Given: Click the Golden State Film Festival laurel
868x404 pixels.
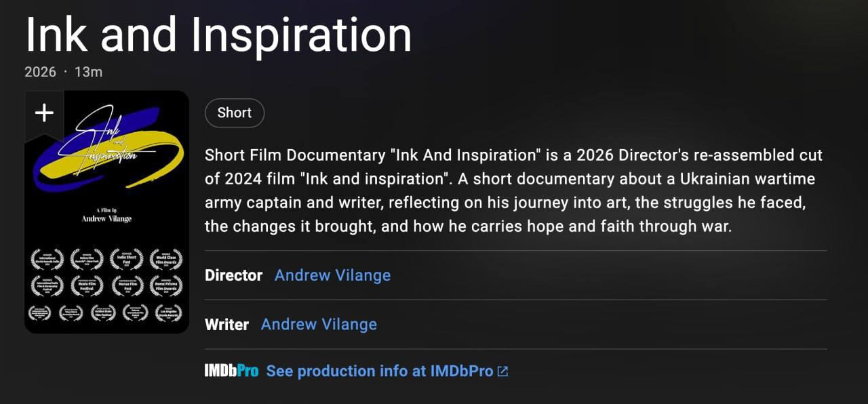Looking at the screenshot, I should (103, 312).
